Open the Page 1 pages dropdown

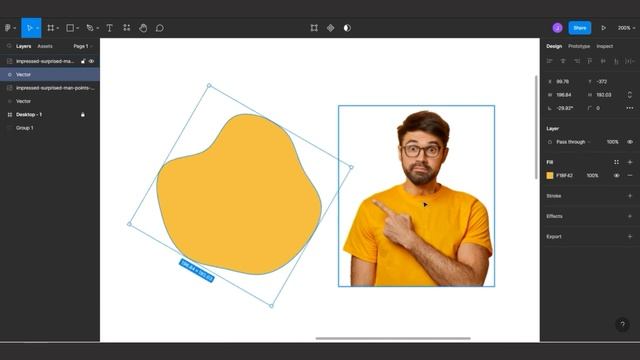(x=83, y=46)
